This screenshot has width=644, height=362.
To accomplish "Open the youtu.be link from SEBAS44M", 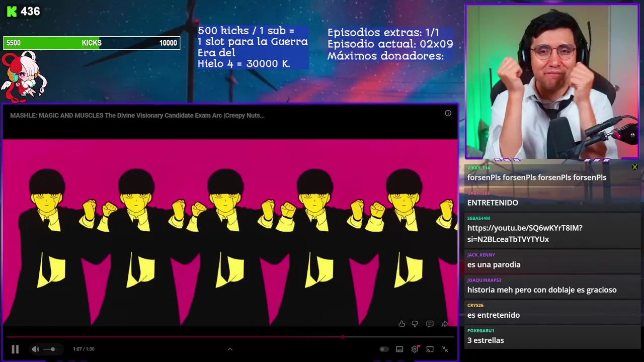I will 525,234.
